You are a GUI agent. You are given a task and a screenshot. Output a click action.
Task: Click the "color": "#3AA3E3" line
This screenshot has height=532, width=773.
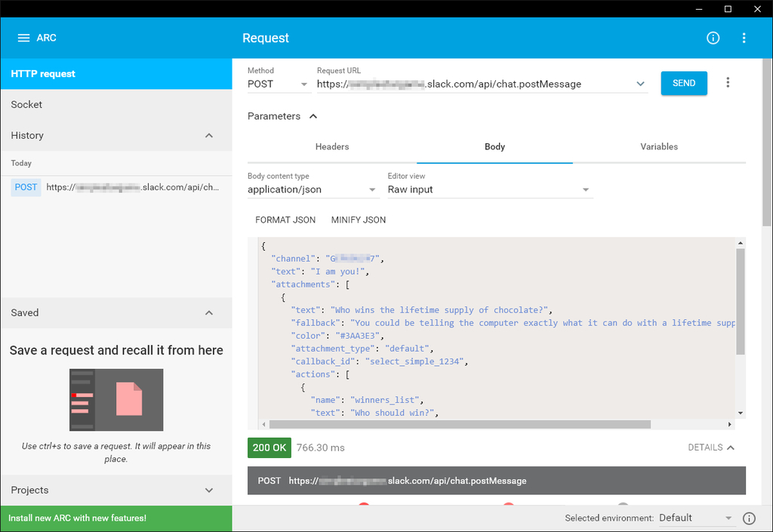click(x=337, y=336)
